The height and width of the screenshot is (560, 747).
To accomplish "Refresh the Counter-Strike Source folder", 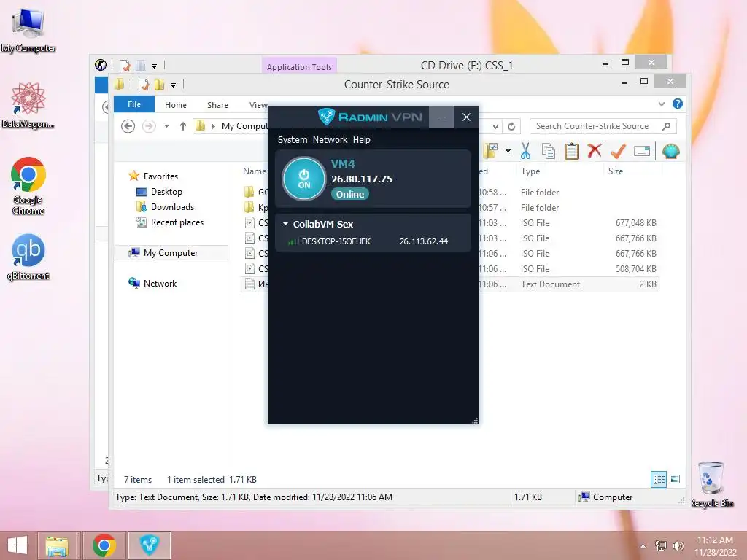I will click(x=511, y=126).
